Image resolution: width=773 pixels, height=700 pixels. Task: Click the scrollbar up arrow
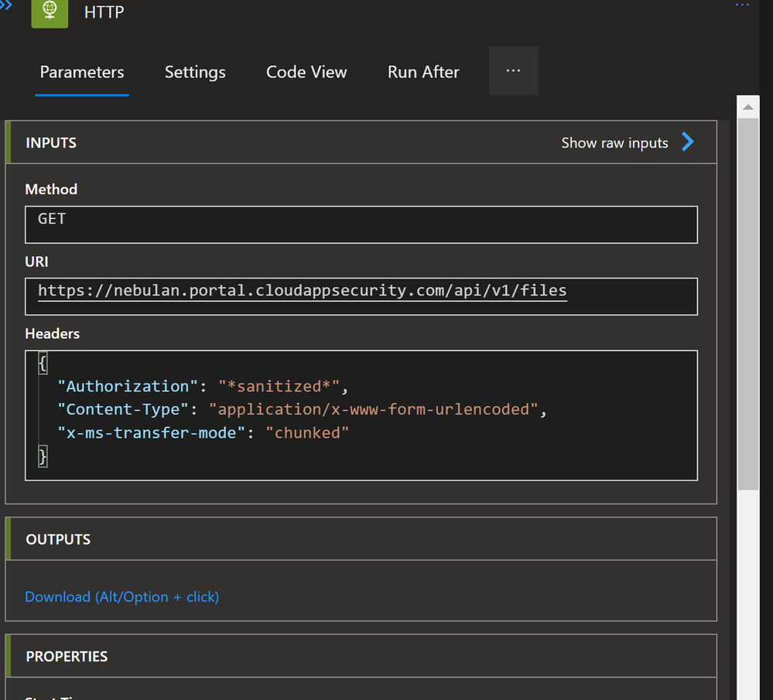click(747, 107)
